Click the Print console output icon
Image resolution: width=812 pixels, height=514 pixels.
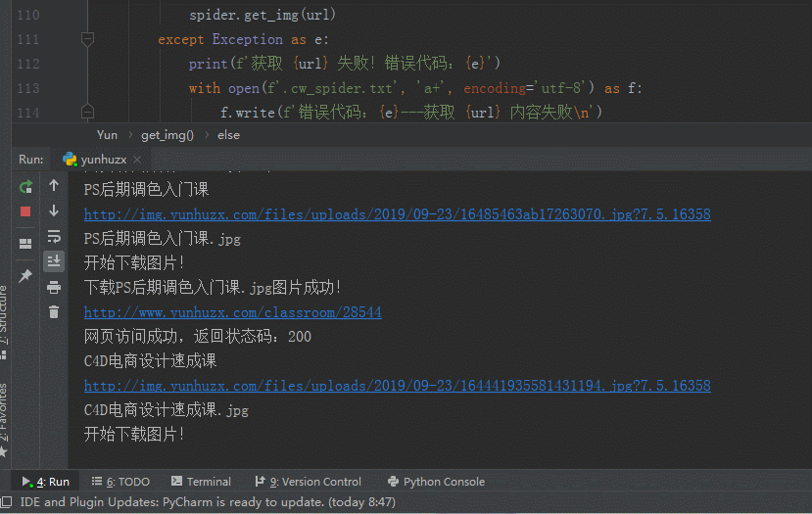click(x=54, y=287)
